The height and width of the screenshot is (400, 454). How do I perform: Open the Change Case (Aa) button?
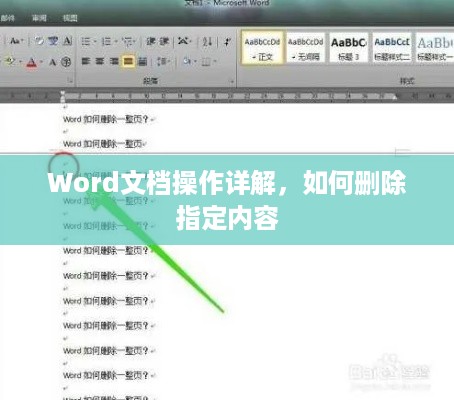point(14,41)
